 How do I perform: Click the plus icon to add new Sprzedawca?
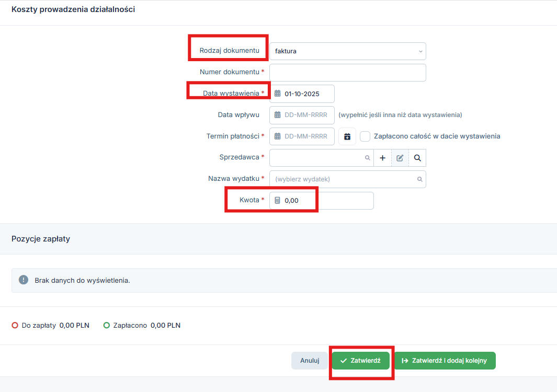(382, 158)
